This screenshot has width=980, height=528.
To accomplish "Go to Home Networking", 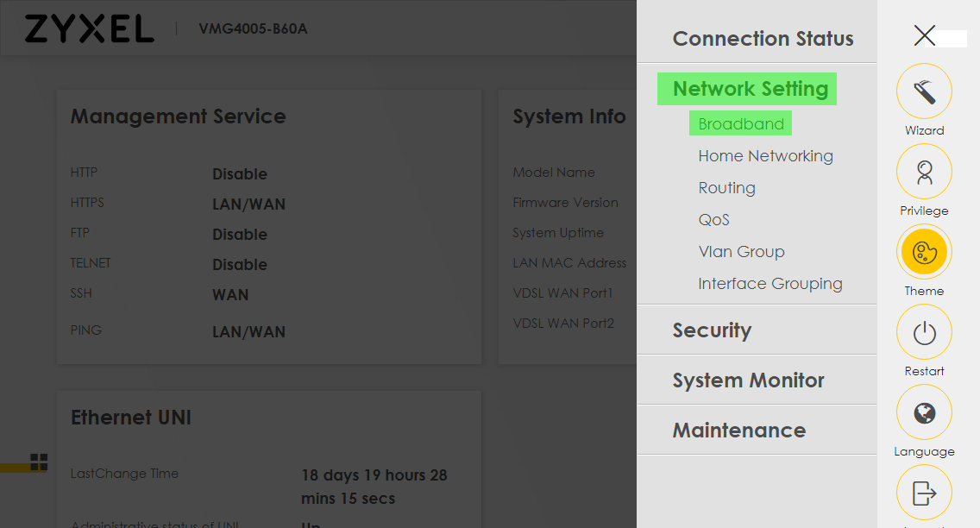I will [766, 156].
